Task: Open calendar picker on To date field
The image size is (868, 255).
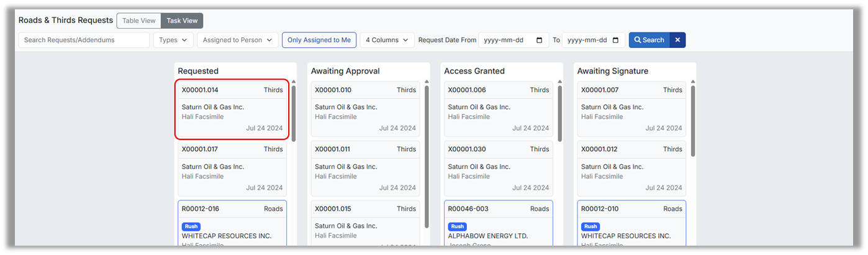Action: click(x=615, y=40)
